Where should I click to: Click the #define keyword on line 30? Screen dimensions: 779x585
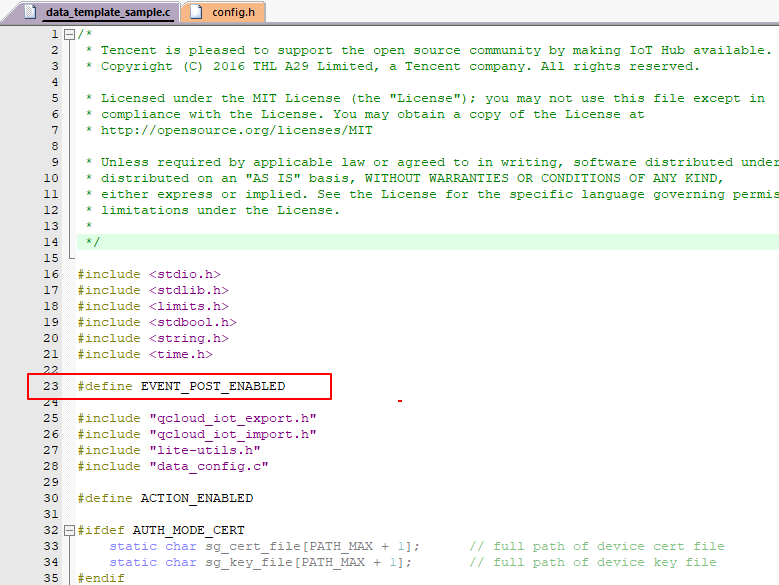coord(105,498)
